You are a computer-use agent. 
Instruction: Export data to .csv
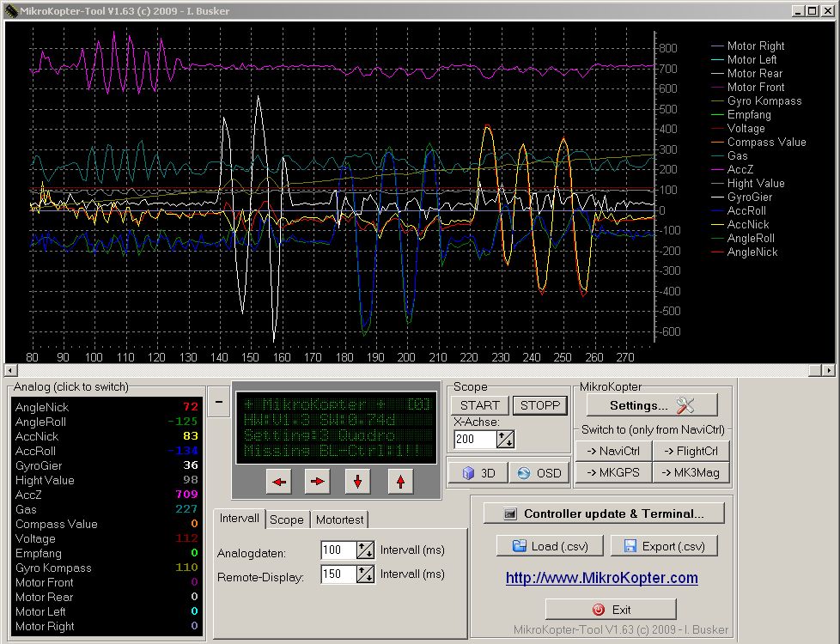[x=664, y=546]
